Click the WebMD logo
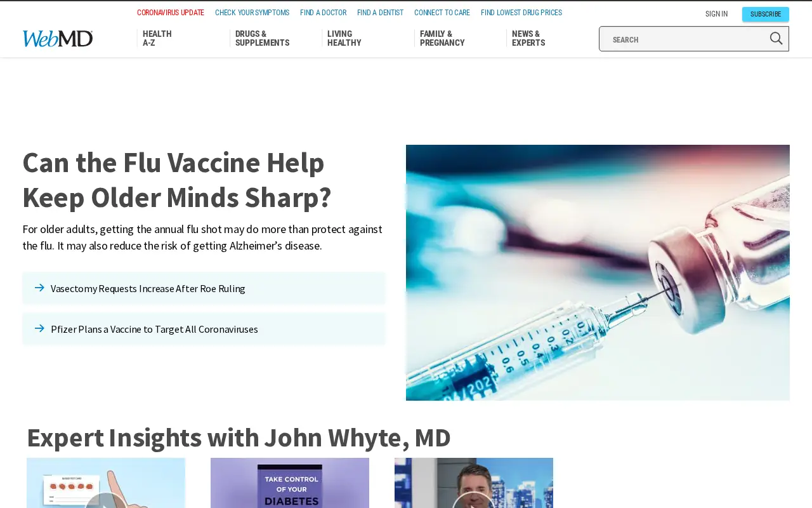 click(58, 39)
